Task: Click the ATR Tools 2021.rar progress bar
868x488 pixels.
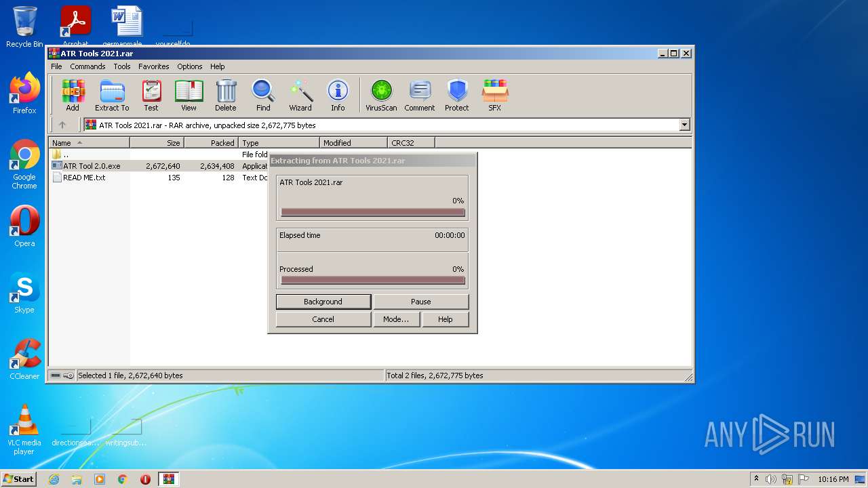Action: pyautogui.click(x=372, y=212)
